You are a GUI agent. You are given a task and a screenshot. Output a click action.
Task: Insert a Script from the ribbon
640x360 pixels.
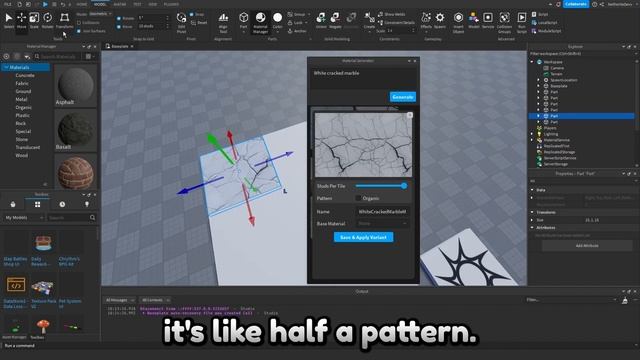[x=540, y=14]
